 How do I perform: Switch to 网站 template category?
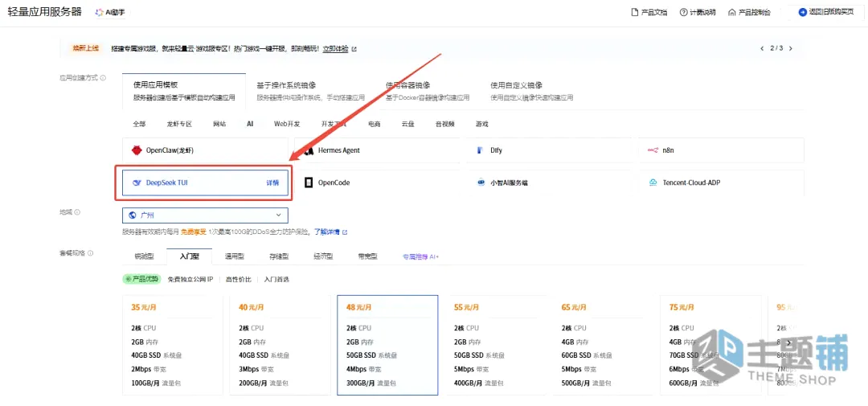219,124
